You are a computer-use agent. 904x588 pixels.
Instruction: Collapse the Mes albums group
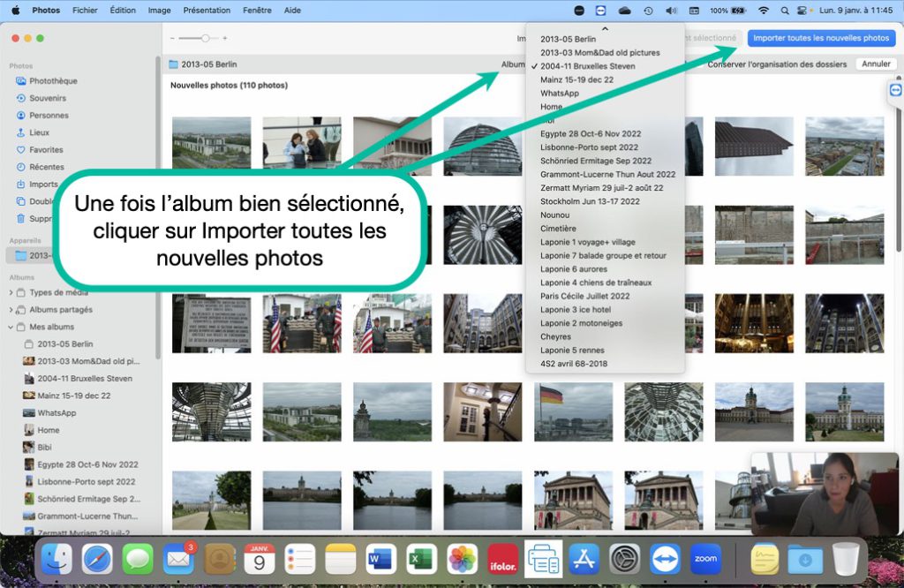point(11,327)
